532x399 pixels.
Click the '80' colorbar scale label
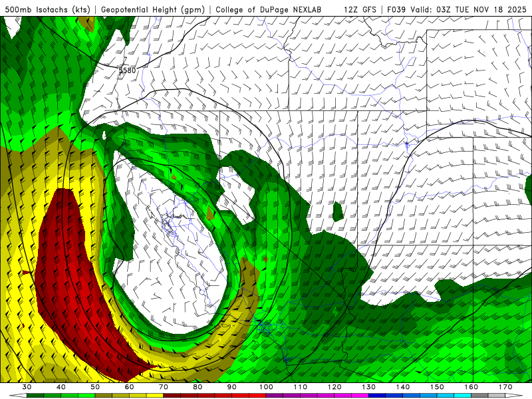point(198,387)
